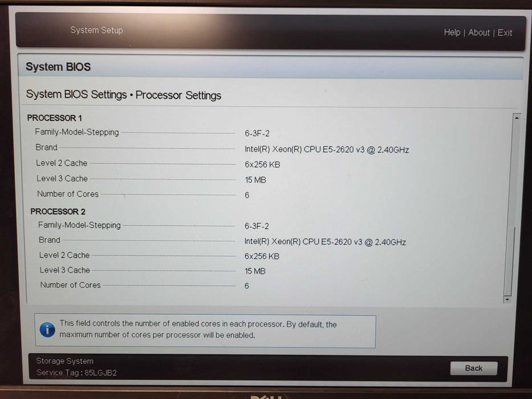
Task: Click Processor 2 Number of Cores label
Action: 70,285
